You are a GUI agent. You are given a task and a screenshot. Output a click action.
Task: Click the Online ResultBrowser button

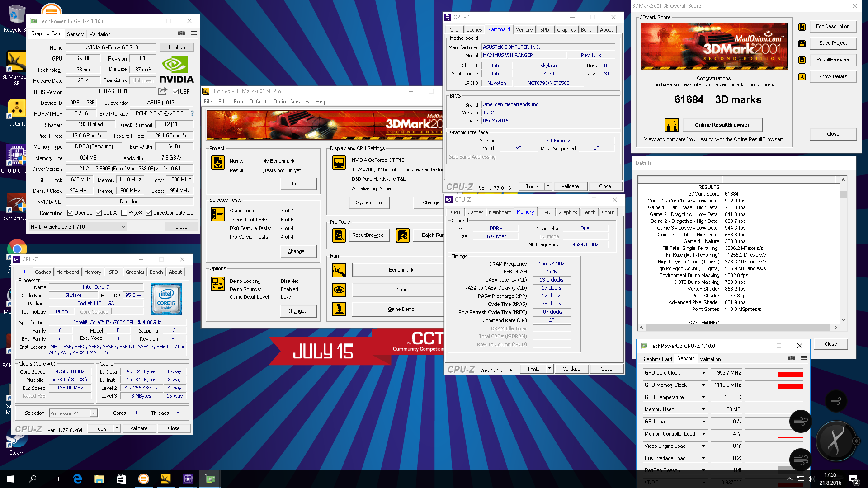[722, 125]
